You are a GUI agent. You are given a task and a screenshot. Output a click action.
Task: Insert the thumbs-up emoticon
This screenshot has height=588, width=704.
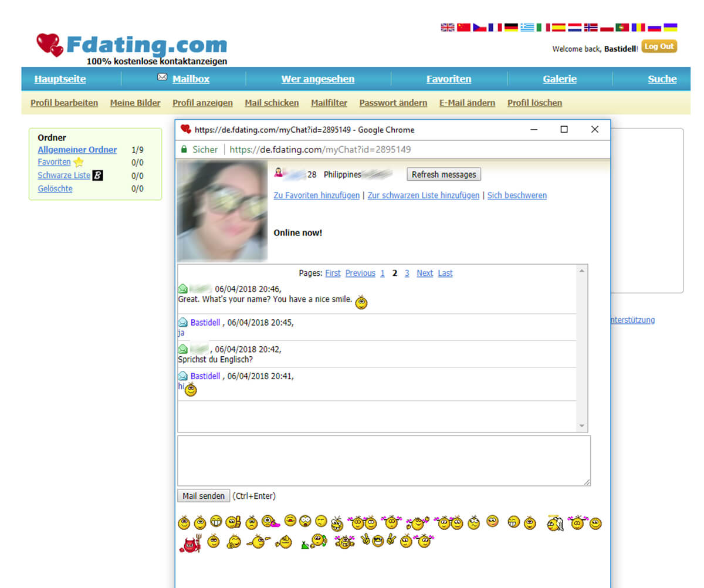point(233,522)
